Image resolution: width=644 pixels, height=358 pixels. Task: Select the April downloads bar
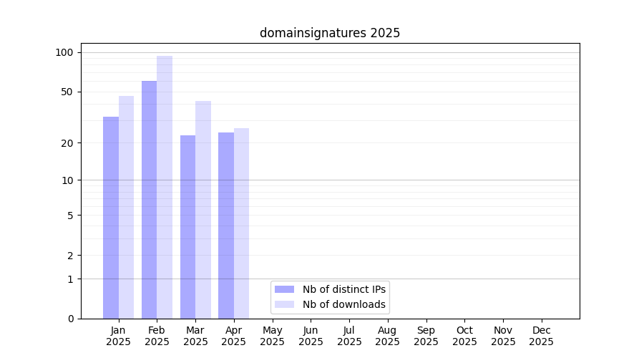241,223
